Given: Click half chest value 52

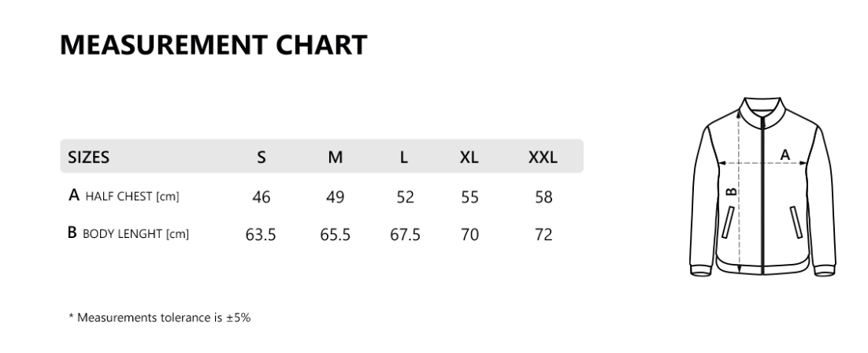Looking at the screenshot, I should (x=405, y=197).
